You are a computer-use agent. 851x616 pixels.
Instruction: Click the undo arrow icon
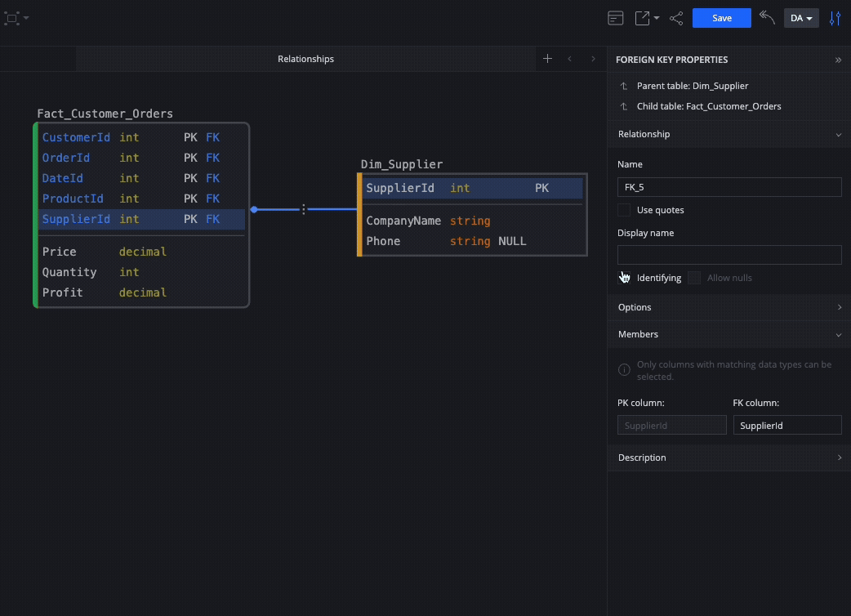[767, 17]
